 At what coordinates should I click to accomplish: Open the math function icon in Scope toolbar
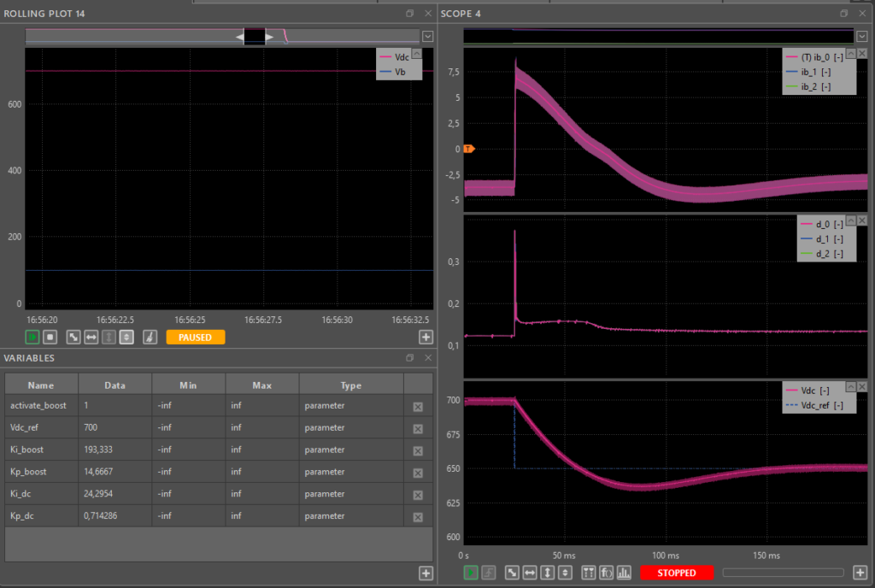606,573
